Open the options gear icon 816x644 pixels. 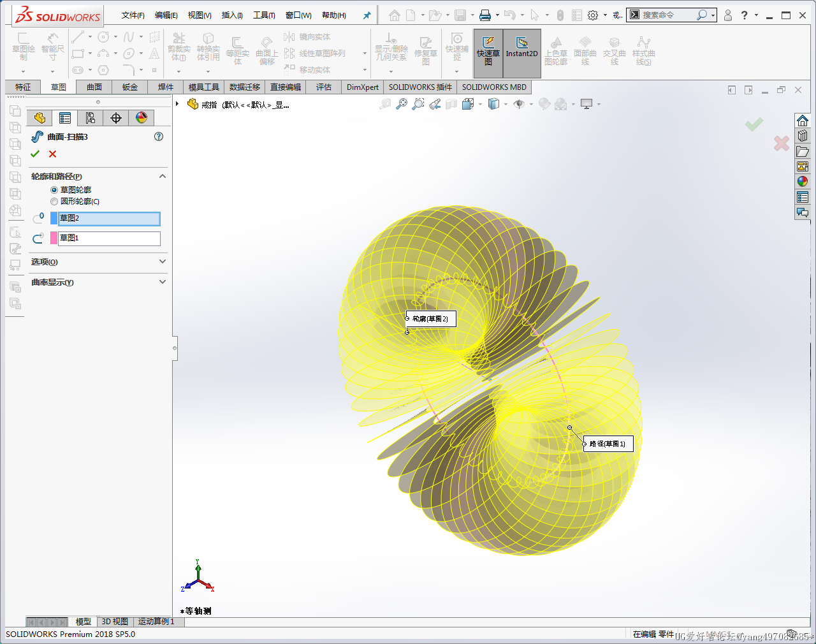[x=593, y=15]
